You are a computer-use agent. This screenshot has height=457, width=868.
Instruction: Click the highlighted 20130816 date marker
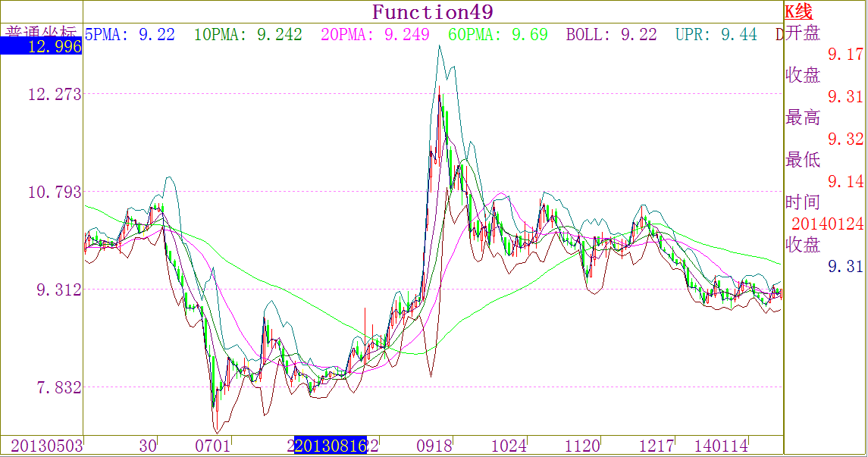pos(331,446)
